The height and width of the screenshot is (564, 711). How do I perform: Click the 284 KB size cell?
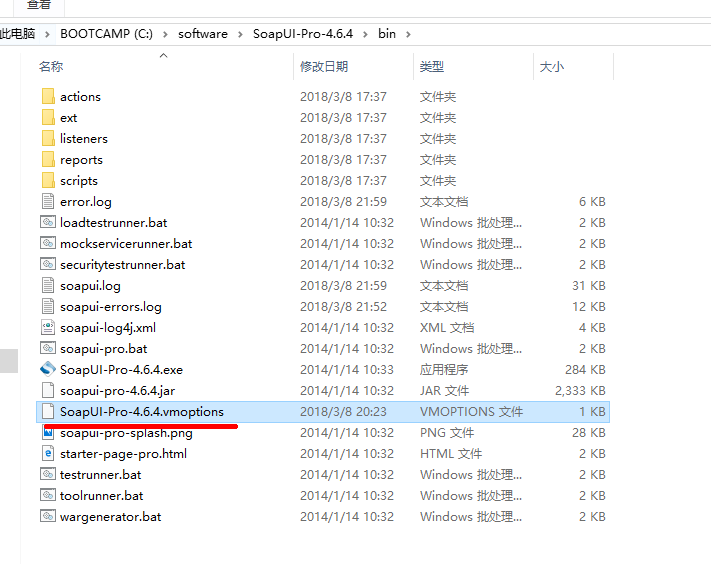tap(585, 370)
